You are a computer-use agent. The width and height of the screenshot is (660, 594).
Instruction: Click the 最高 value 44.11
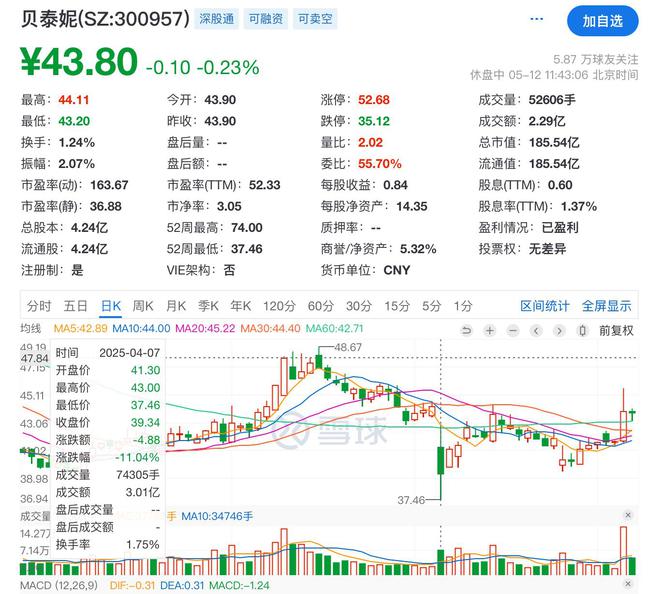[74, 100]
